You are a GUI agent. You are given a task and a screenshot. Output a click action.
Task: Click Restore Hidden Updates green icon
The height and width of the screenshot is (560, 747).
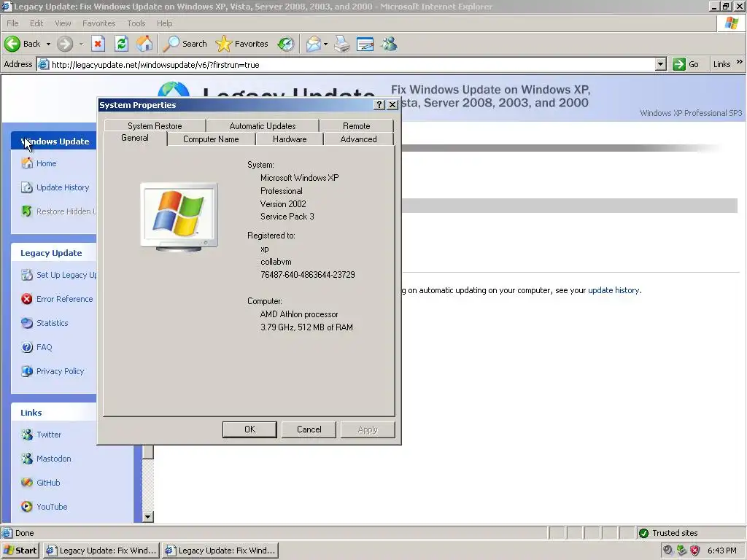[27, 211]
